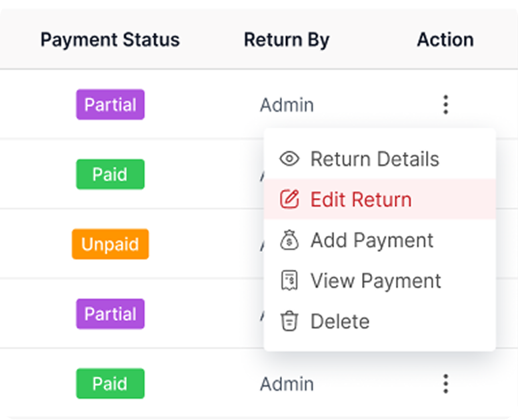Select the Add Payment menu option
The height and width of the screenshot is (420, 518).
click(x=372, y=240)
